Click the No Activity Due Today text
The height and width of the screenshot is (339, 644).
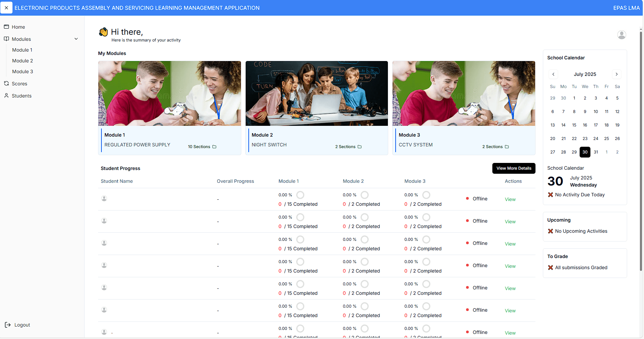point(580,195)
